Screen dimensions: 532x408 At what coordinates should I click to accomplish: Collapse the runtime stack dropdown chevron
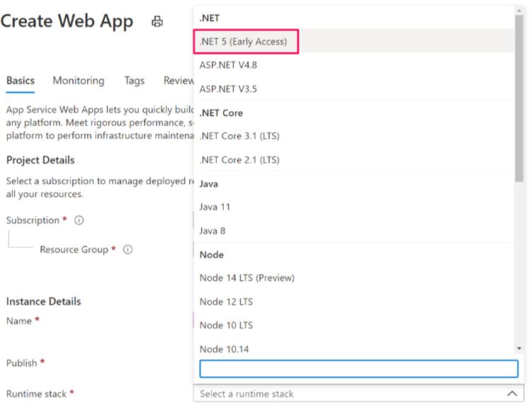pos(511,394)
